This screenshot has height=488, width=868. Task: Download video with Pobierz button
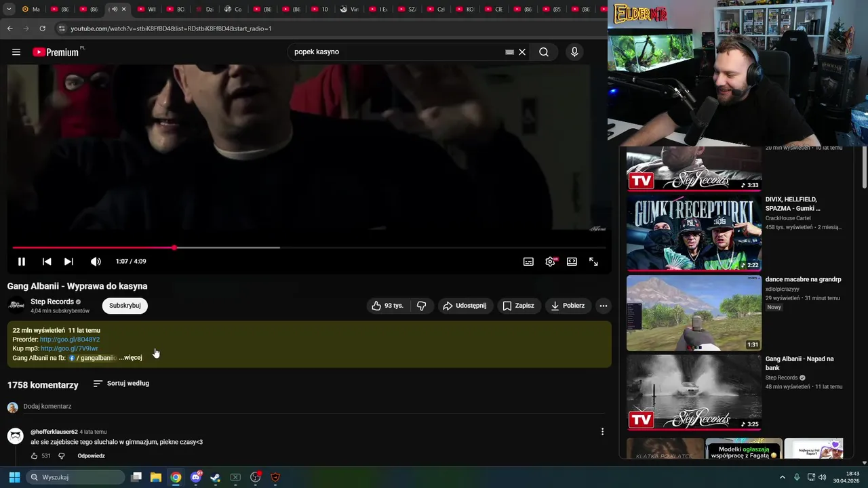(568, 306)
